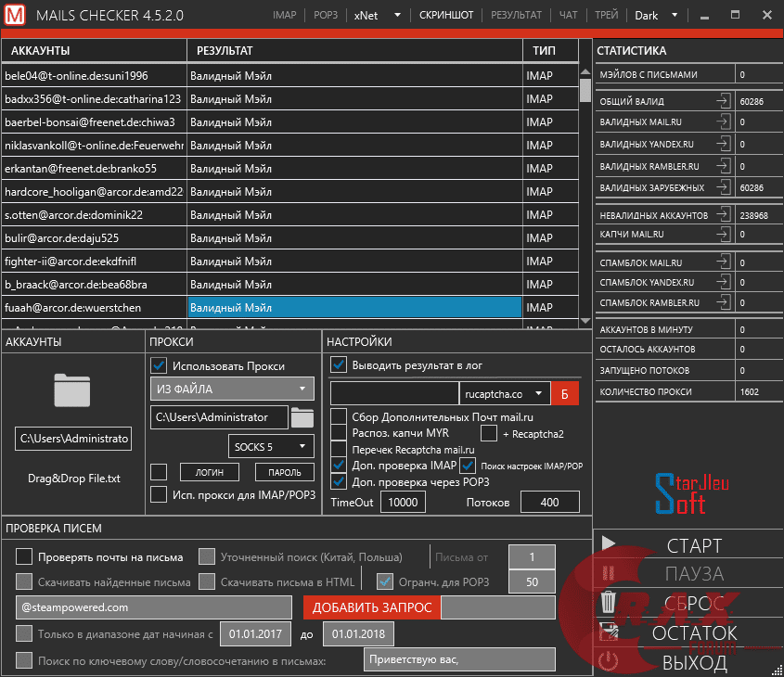
Task: Click the red Б balance button
Action: pos(565,393)
